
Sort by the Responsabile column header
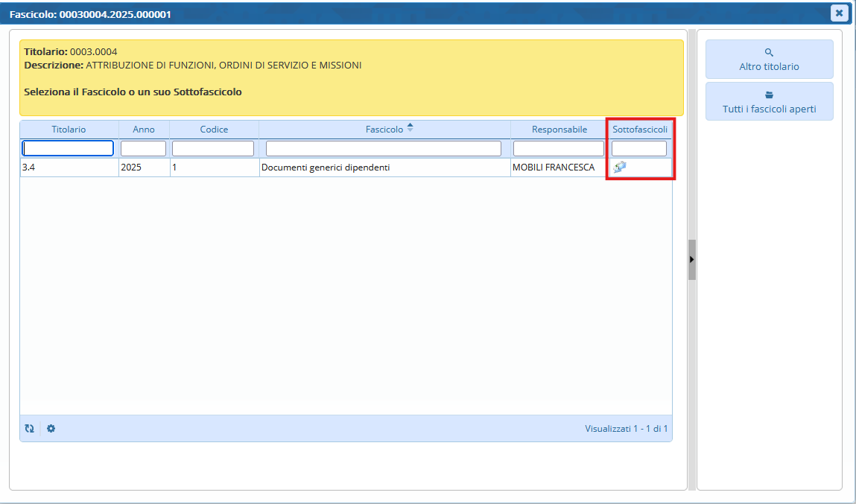[559, 130]
